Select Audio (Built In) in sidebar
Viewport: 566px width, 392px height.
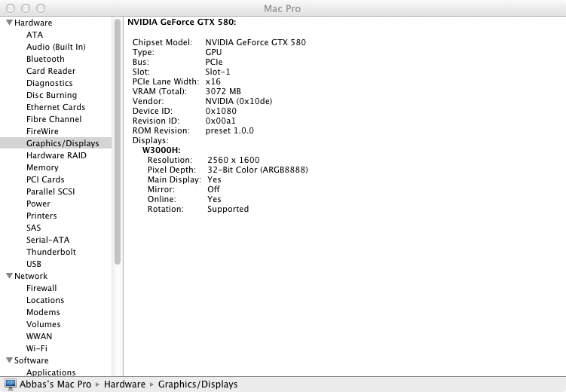pyautogui.click(x=56, y=47)
